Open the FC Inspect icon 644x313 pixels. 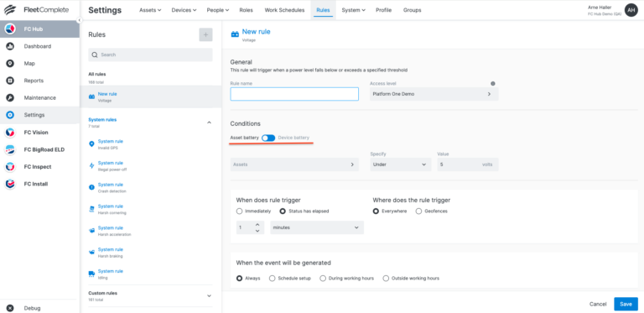click(10, 167)
